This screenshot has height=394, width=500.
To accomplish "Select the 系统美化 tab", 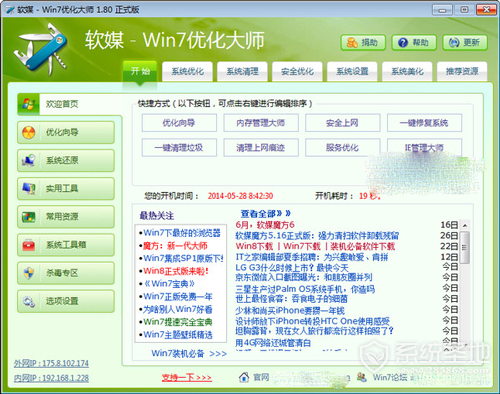I will point(407,71).
